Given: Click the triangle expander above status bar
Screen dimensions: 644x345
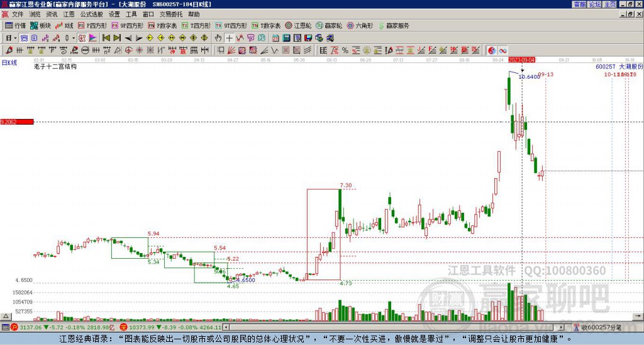Looking at the screenshot, I should click(x=6, y=316).
